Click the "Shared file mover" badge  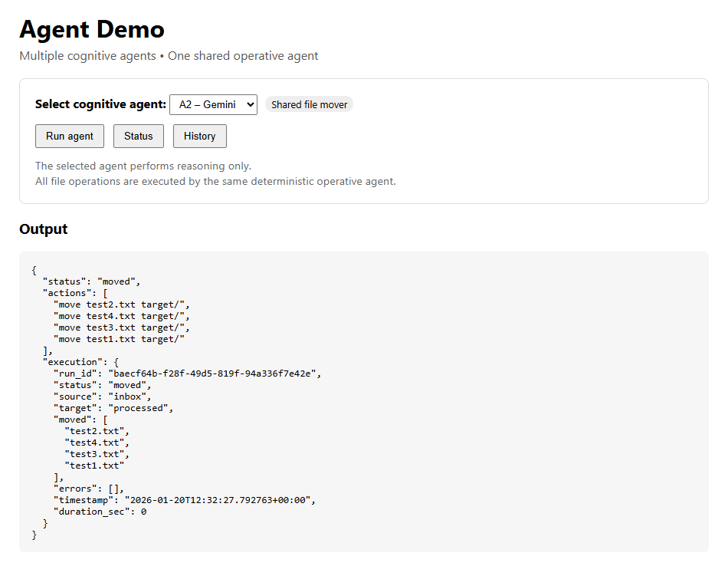pos(309,104)
